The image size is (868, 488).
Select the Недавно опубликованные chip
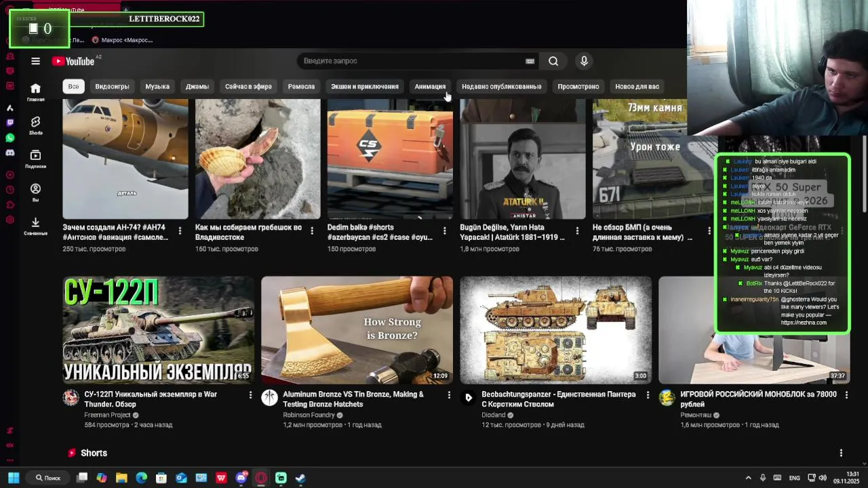click(x=502, y=86)
